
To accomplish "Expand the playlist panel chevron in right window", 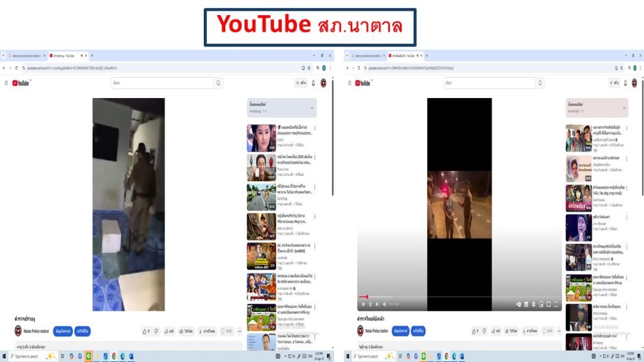I will (x=624, y=107).
